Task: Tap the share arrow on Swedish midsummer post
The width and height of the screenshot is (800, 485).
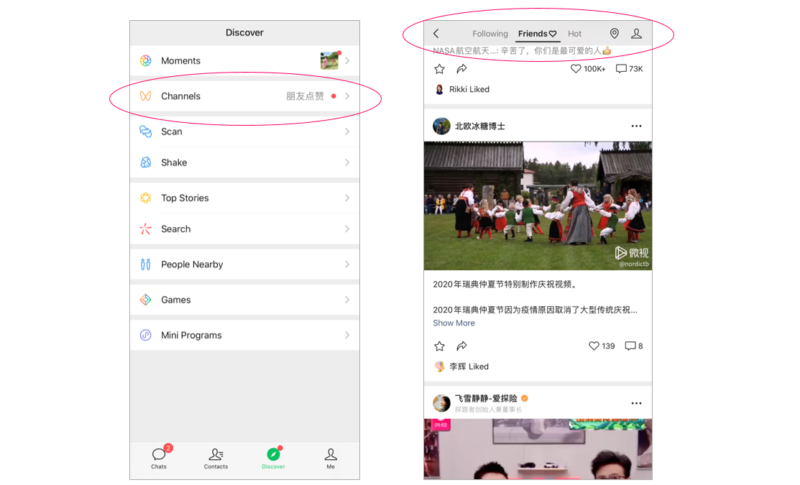Action: 461,346
